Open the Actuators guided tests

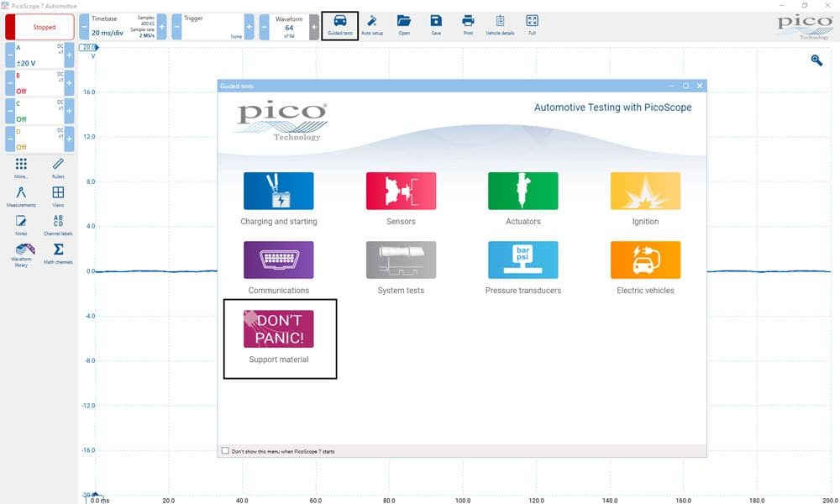pyautogui.click(x=522, y=199)
